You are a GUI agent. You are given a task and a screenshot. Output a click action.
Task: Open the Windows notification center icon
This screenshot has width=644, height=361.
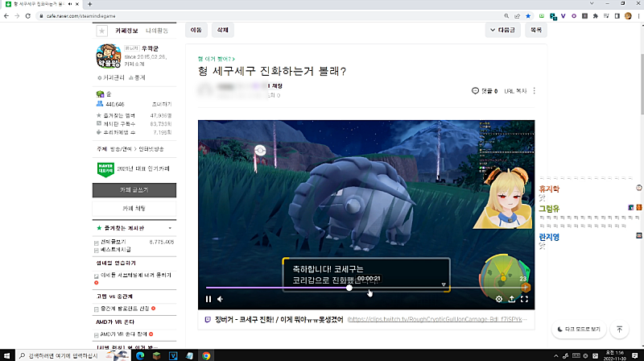pos(635,355)
